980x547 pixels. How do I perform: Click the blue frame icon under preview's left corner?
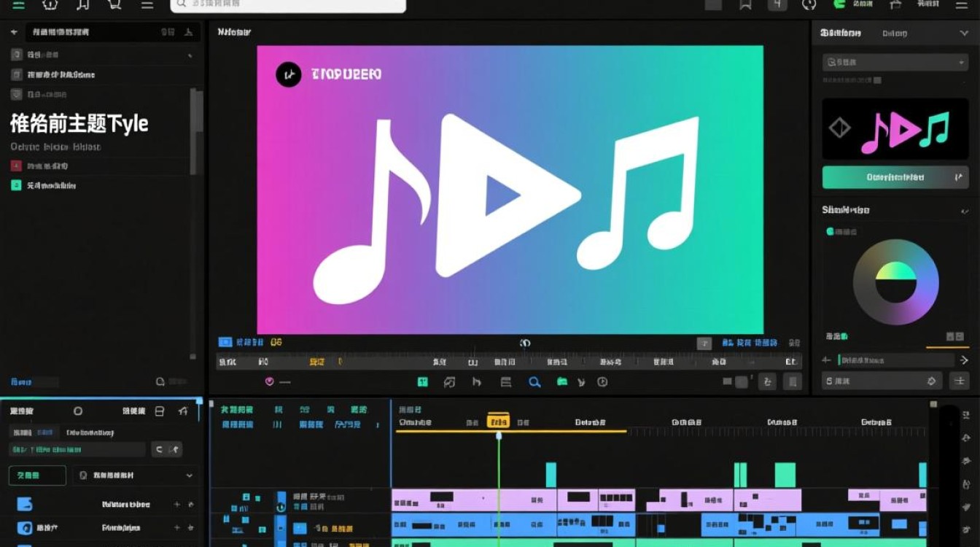point(225,342)
